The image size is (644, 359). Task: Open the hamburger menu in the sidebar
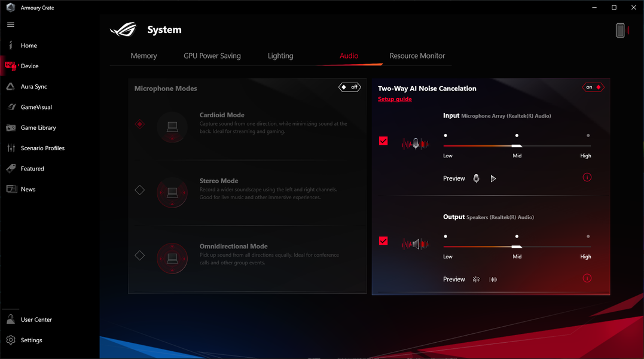tap(11, 25)
